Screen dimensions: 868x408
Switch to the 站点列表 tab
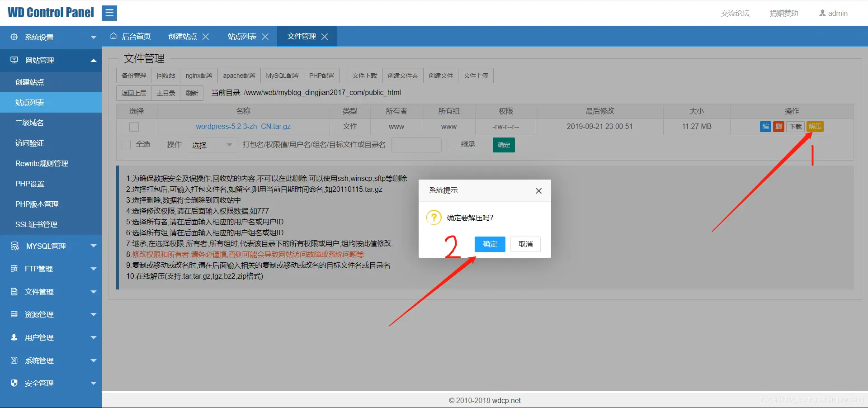[242, 36]
